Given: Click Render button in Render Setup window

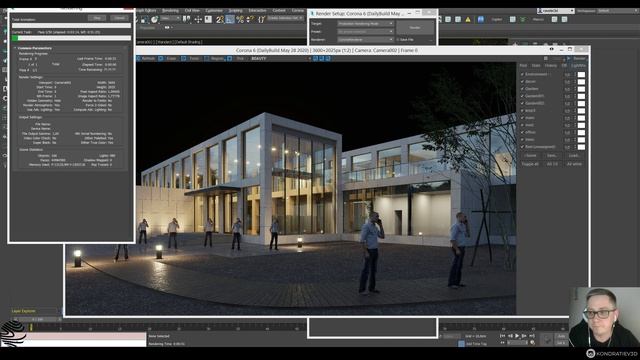Looking at the screenshot, I should point(415,27).
